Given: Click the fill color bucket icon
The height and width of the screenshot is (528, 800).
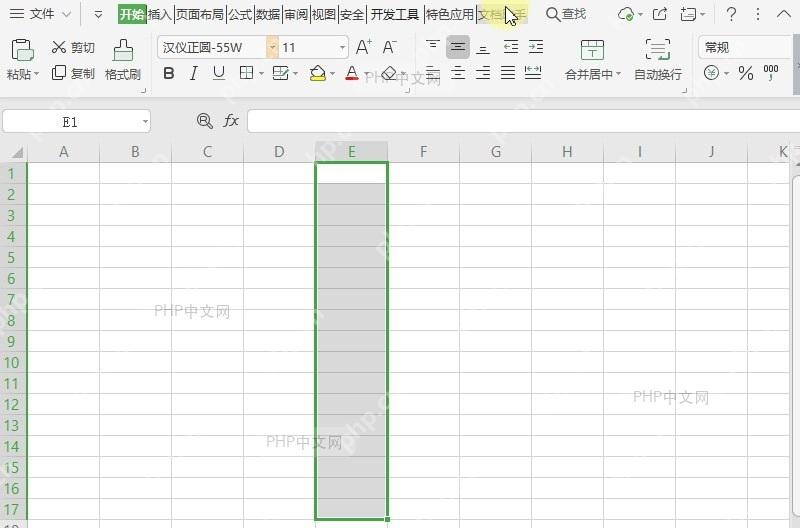Looking at the screenshot, I should pos(318,73).
